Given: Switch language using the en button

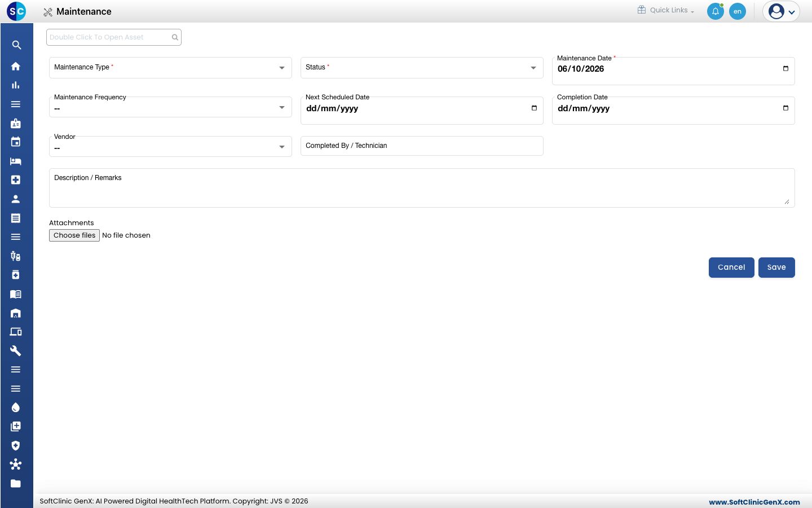Looking at the screenshot, I should click(738, 11).
